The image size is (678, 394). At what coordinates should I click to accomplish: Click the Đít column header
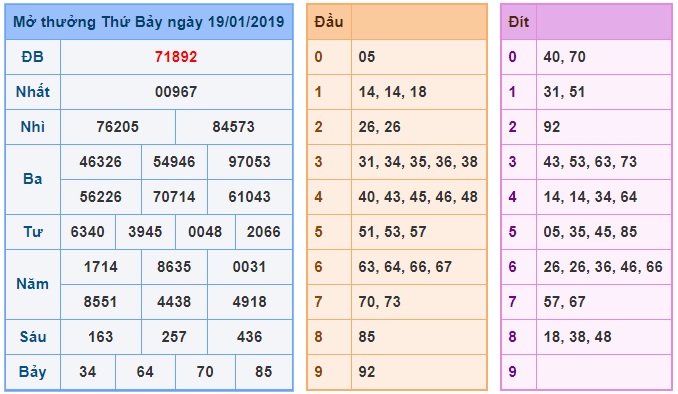(519, 22)
